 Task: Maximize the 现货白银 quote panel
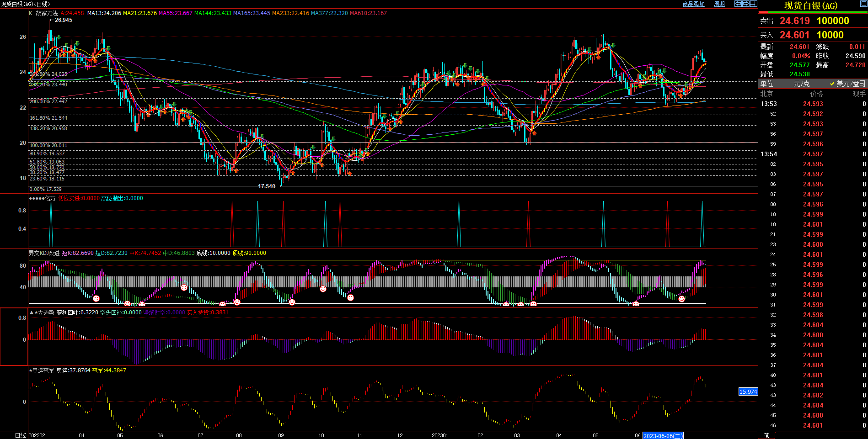click(x=863, y=4)
